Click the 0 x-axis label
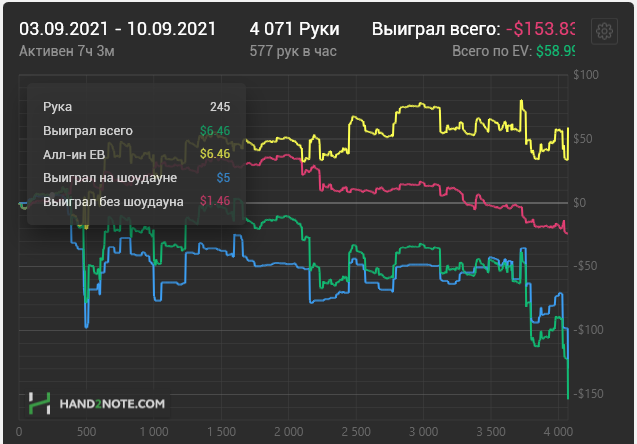Screen dimensions: 637x444 (19, 431)
